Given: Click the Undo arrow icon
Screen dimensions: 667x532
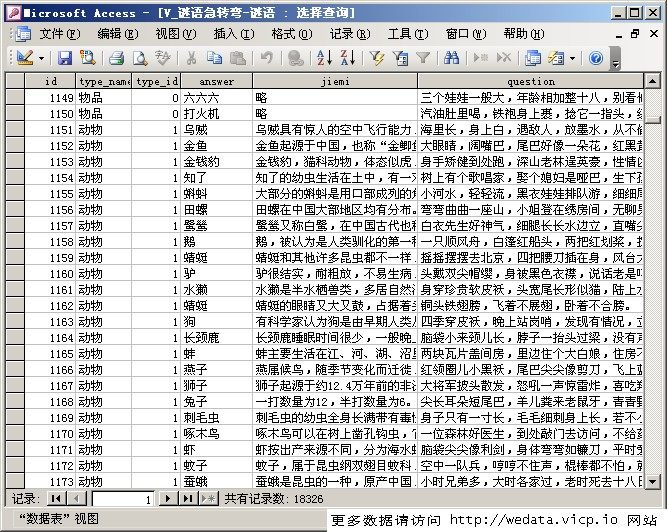Looking at the screenshot, I should (x=267, y=58).
